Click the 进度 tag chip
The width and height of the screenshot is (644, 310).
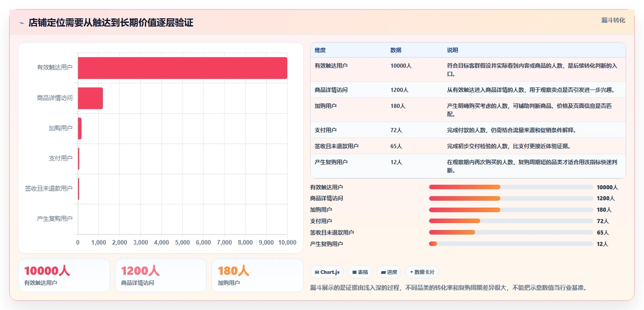pyautogui.click(x=389, y=272)
